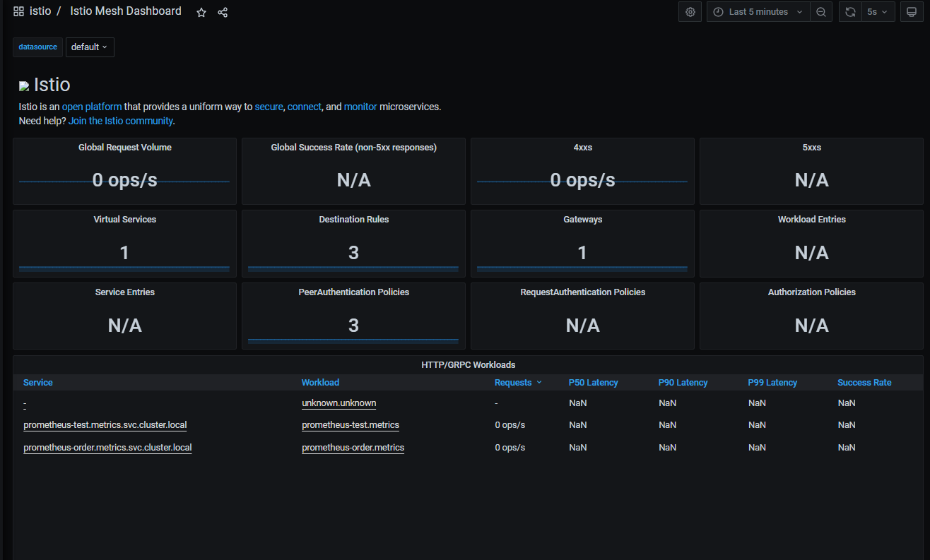Zoom out the time range with magnifier icon

pos(821,11)
